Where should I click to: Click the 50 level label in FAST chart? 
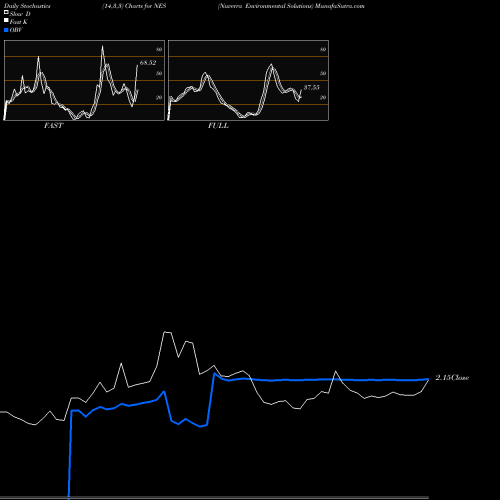[159, 73]
